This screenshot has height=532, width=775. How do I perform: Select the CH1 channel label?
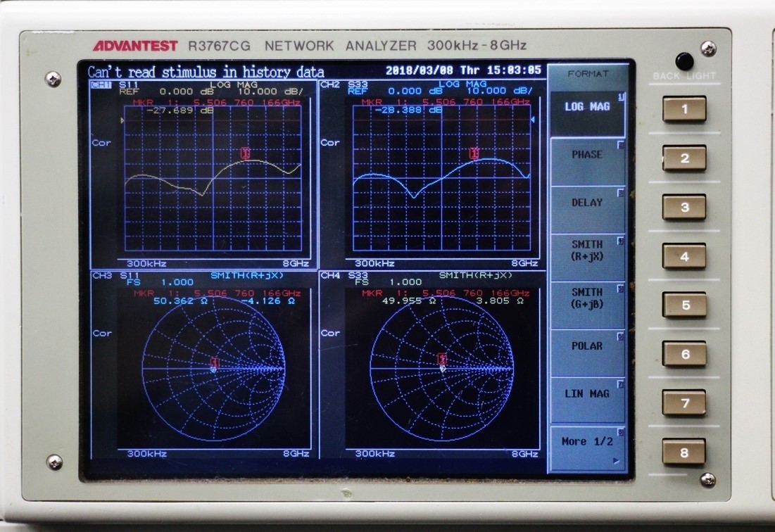point(101,85)
